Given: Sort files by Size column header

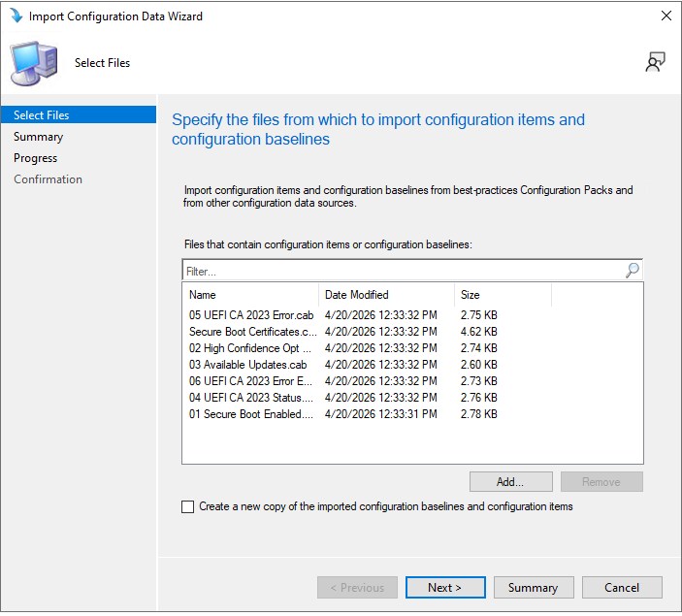Looking at the screenshot, I should [502, 295].
